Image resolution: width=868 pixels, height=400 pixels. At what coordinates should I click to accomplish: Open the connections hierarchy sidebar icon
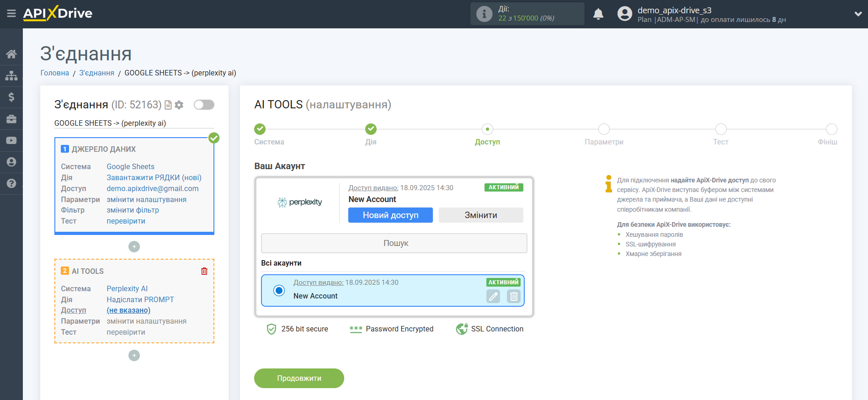[x=11, y=75]
